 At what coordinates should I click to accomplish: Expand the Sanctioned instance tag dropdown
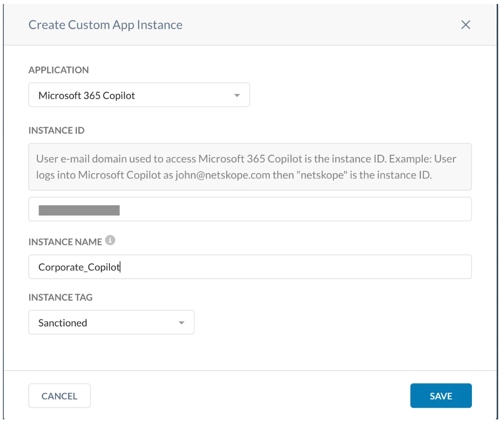point(111,323)
